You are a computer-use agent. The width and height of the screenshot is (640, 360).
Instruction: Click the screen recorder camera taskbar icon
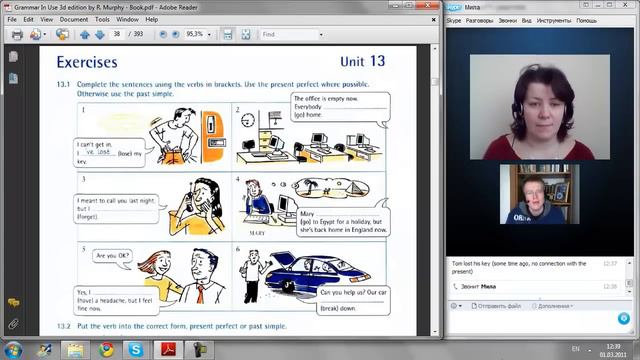pos(200,350)
